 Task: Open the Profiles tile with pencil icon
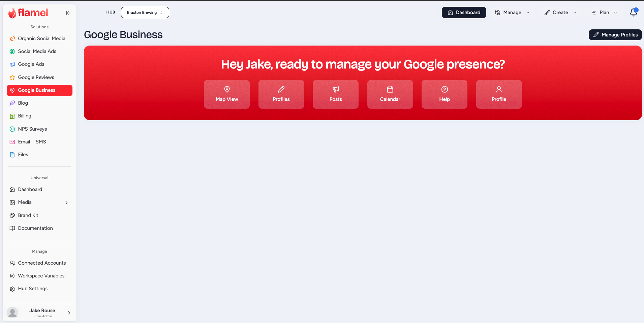(281, 94)
